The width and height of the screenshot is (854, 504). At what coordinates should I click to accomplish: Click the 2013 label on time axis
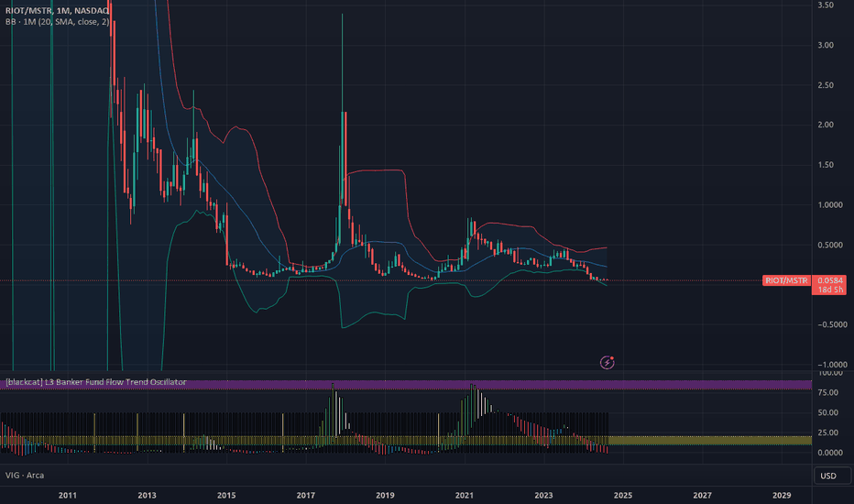[147, 495]
